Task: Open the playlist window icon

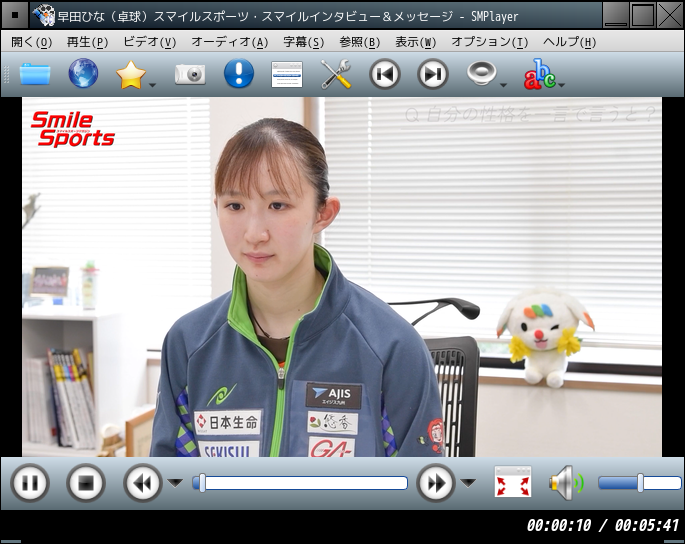Action: pos(287,74)
